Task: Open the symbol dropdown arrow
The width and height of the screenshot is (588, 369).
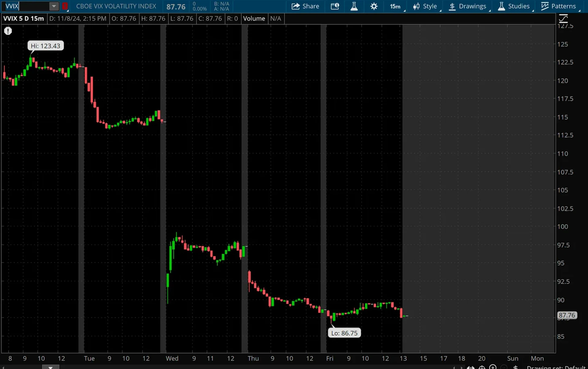Action: coord(54,6)
